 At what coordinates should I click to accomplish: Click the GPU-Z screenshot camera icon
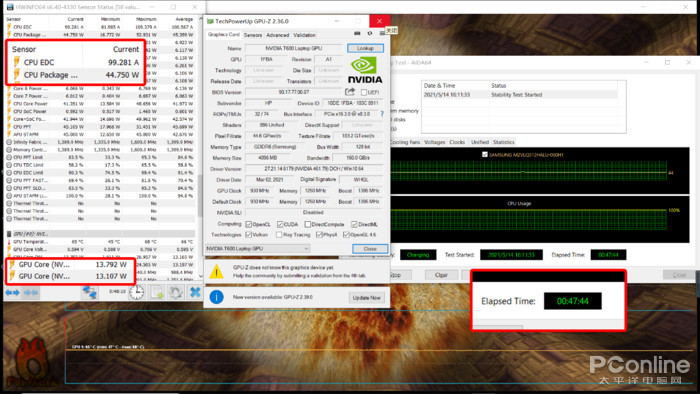click(x=357, y=33)
